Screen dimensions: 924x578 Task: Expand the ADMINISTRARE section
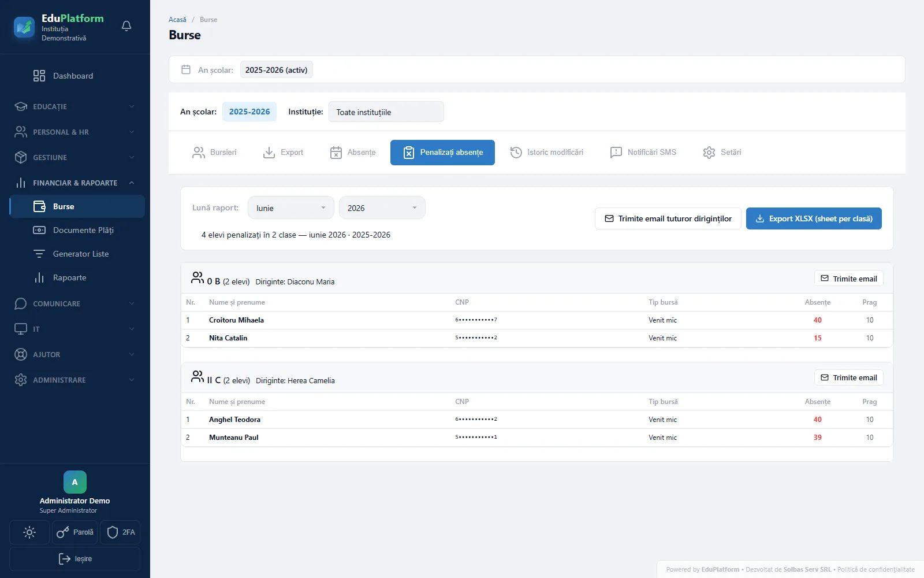[75, 380]
